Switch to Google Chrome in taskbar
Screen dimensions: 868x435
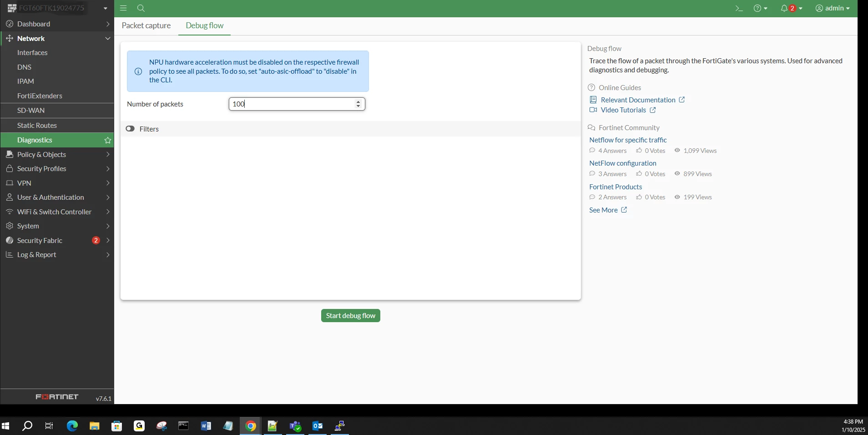[251, 426]
